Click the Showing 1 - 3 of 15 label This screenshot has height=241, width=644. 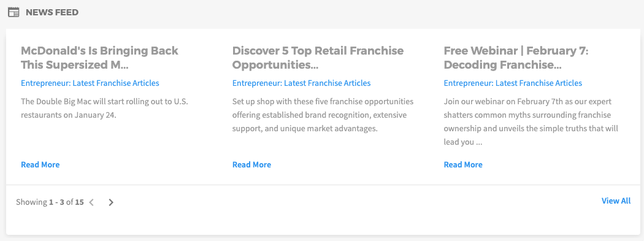pos(50,202)
